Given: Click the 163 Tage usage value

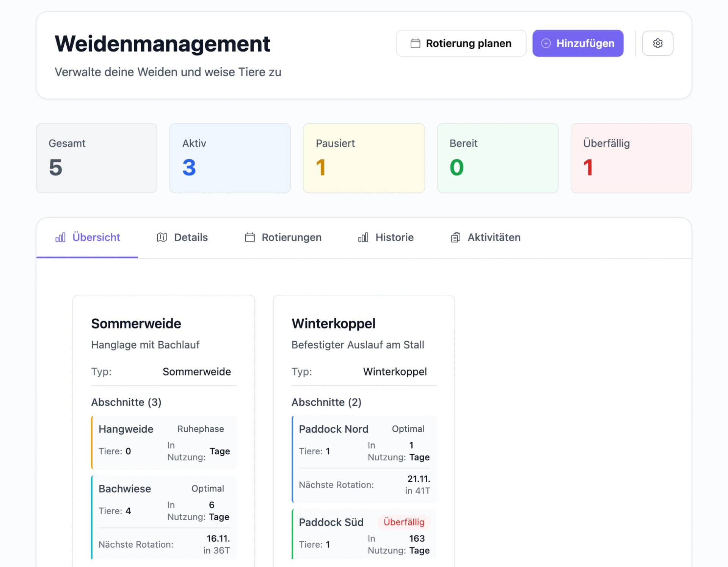Looking at the screenshot, I should [419, 544].
